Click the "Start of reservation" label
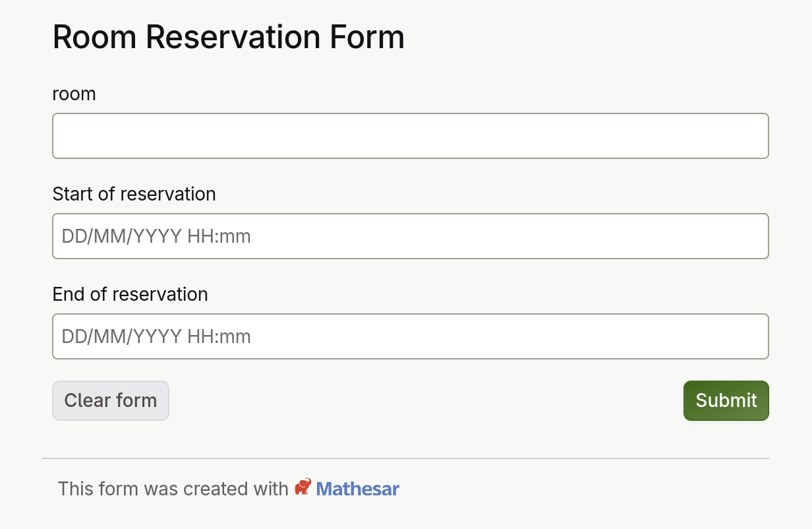The height and width of the screenshot is (529, 812). click(134, 194)
